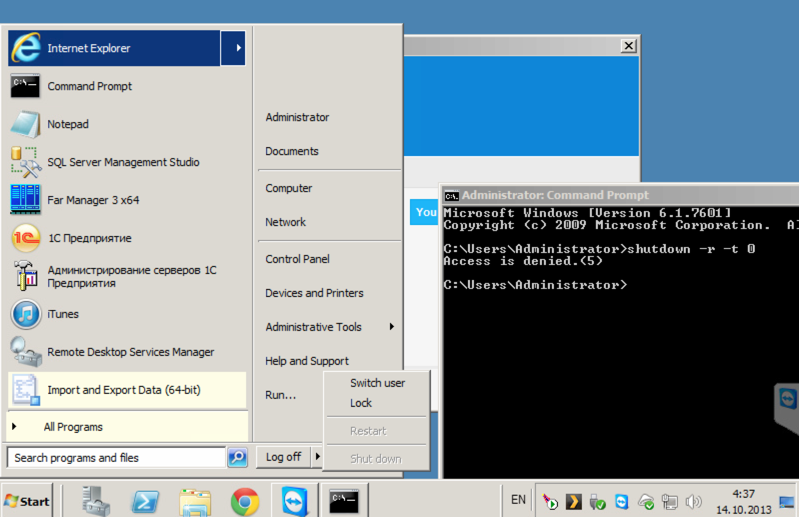Viewport: 799px width, 517px height.
Task: Click Safely Remove Hardware tray icon
Action: point(597,502)
